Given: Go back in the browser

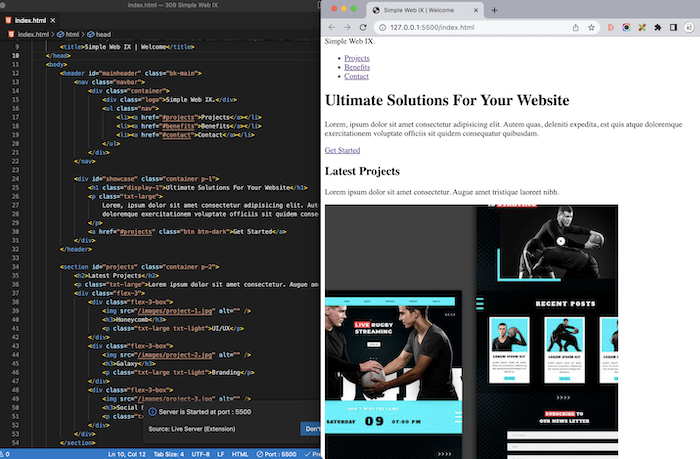Looking at the screenshot, I should click(x=331, y=27).
